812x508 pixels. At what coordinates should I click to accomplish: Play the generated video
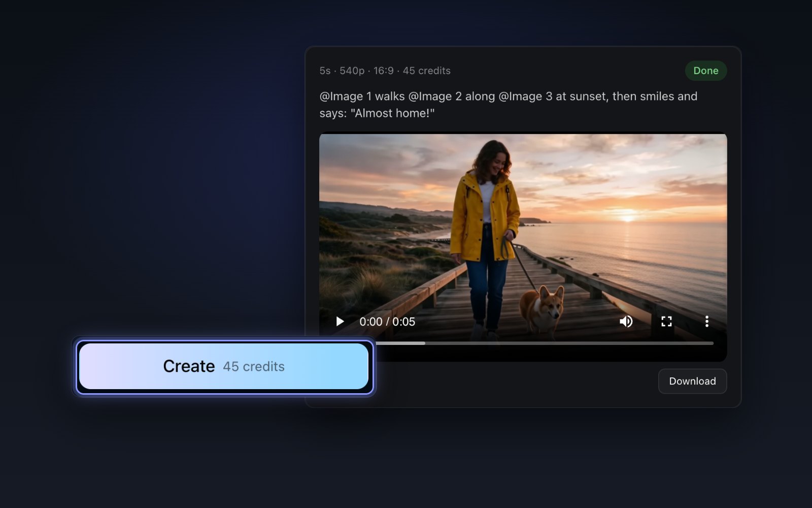click(340, 322)
